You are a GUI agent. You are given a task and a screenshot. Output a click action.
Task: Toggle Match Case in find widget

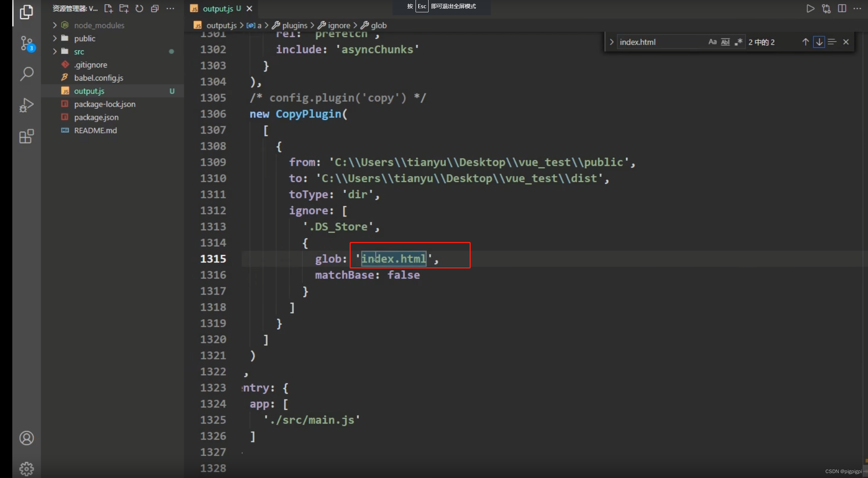pyautogui.click(x=712, y=42)
